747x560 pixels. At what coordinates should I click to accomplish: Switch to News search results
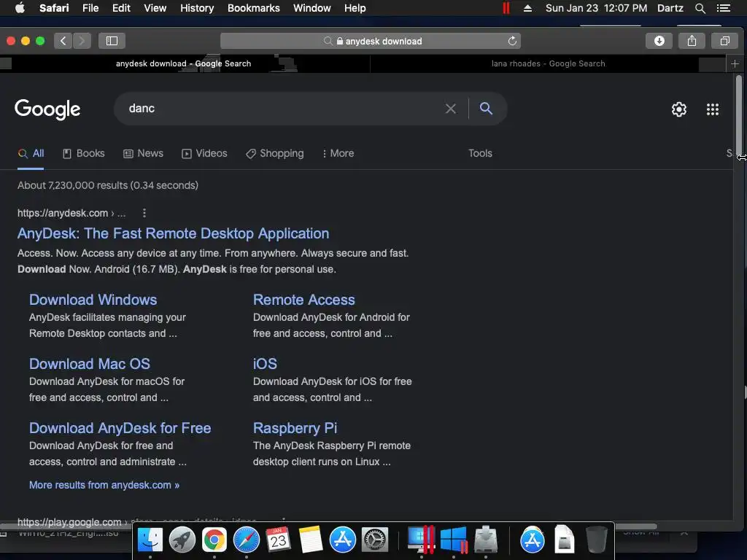coord(144,153)
